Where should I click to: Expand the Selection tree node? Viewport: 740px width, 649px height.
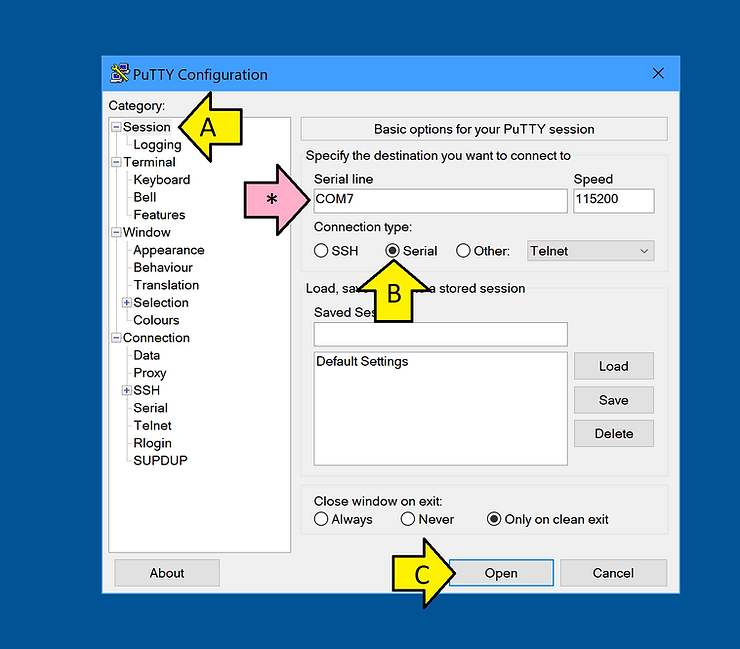point(126,303)
